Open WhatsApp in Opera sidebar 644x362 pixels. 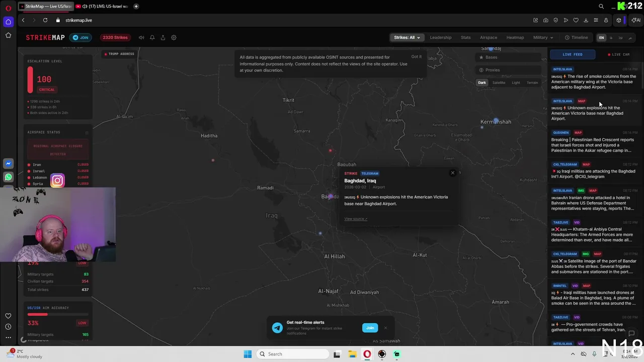8,177
